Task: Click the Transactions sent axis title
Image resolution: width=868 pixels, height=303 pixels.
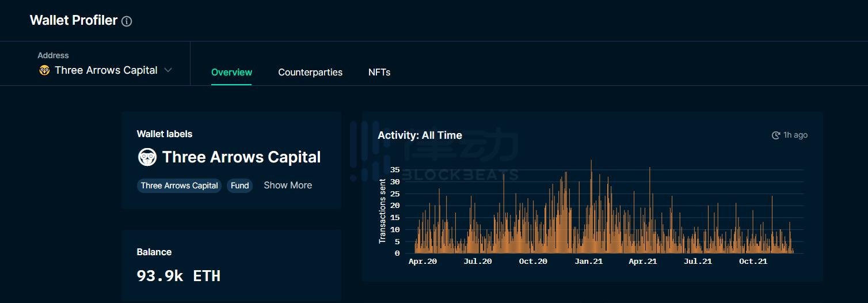Action: [x=382, y=211]
